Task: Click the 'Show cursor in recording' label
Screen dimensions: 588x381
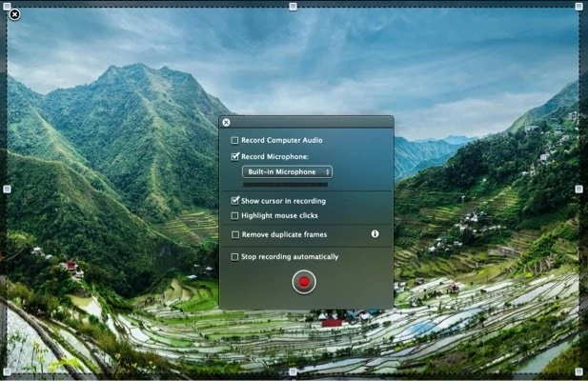Action: [x=283, y=201]
